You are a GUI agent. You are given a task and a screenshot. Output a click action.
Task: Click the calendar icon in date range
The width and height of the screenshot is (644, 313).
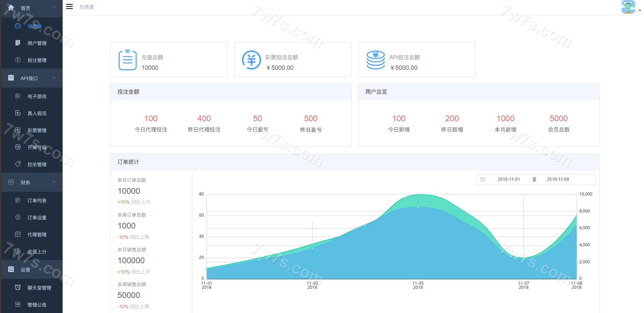pos(483,179)
